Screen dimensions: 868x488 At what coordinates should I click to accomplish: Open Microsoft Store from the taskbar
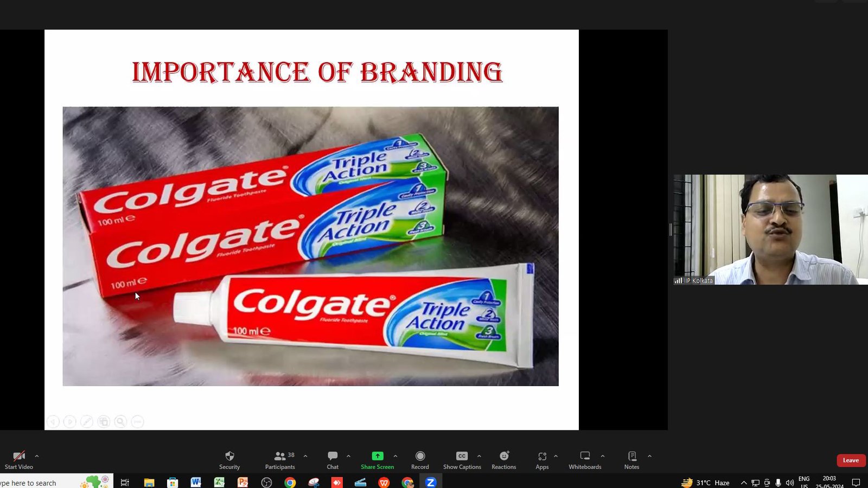(x=173, y=483)
